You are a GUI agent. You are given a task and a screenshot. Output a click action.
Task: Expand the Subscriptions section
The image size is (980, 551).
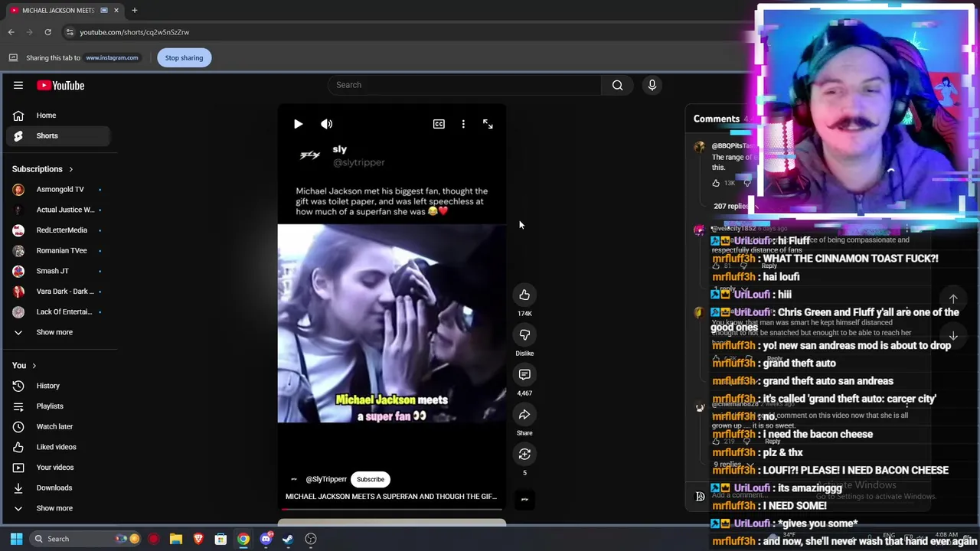click(x=43, y=169)
